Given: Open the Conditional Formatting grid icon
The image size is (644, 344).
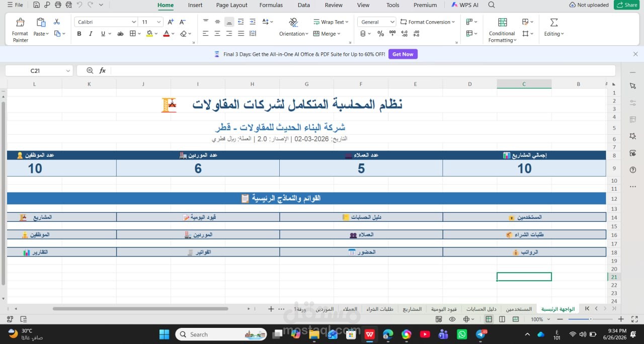Looking at the screenshot, I should [502, 22].
